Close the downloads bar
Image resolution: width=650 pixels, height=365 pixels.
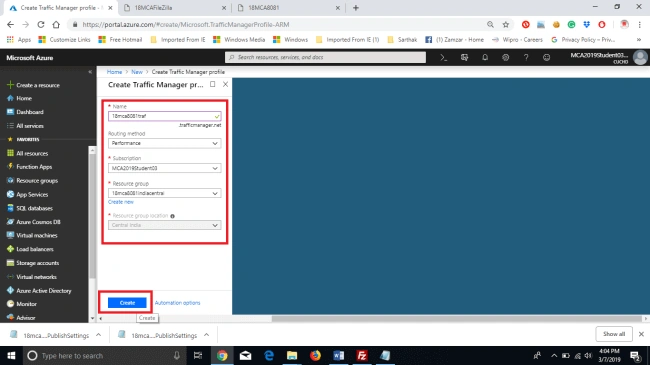tap(641, 334)
